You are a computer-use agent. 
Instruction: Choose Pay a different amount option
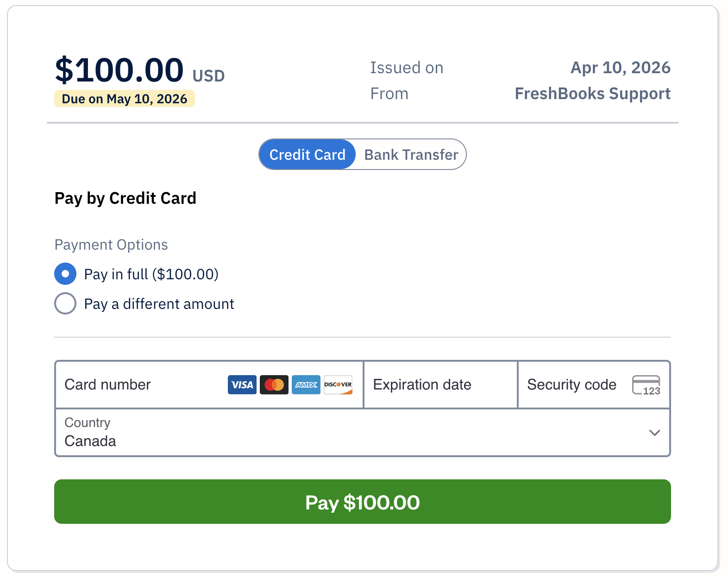[x=65, y=303]
